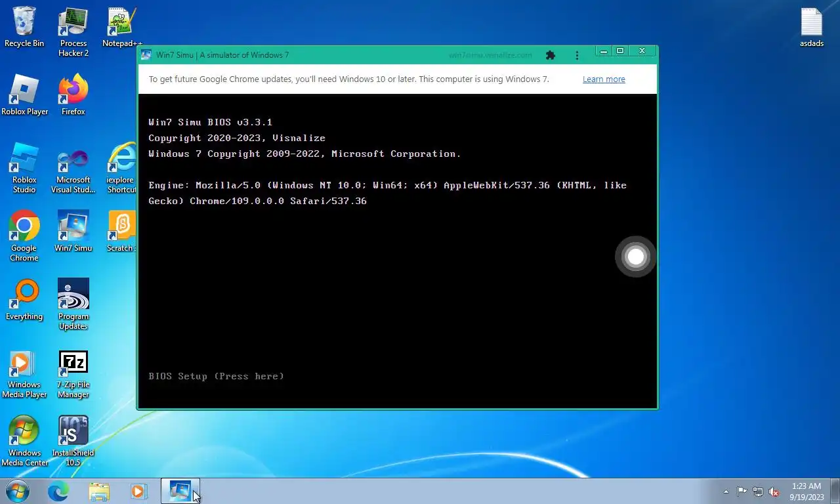Viewport: 840px width, 504px height.
Task: Launch Process Hacker 2 from desktop
Action: (73, 31)
